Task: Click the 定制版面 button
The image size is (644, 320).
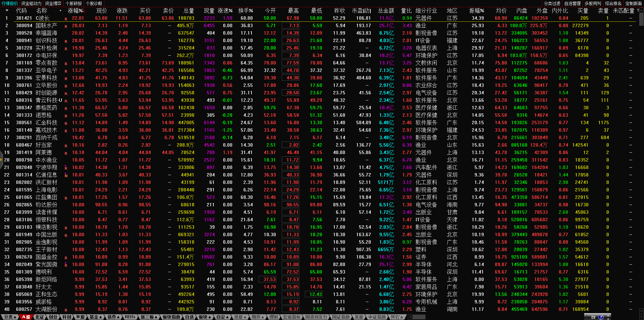Action: click(x=633, y=3)
